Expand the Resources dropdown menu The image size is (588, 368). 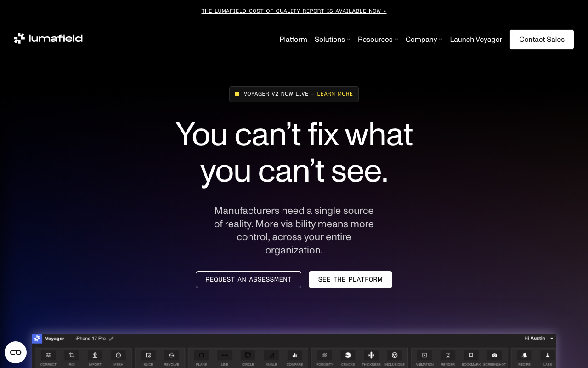point(378,40)
